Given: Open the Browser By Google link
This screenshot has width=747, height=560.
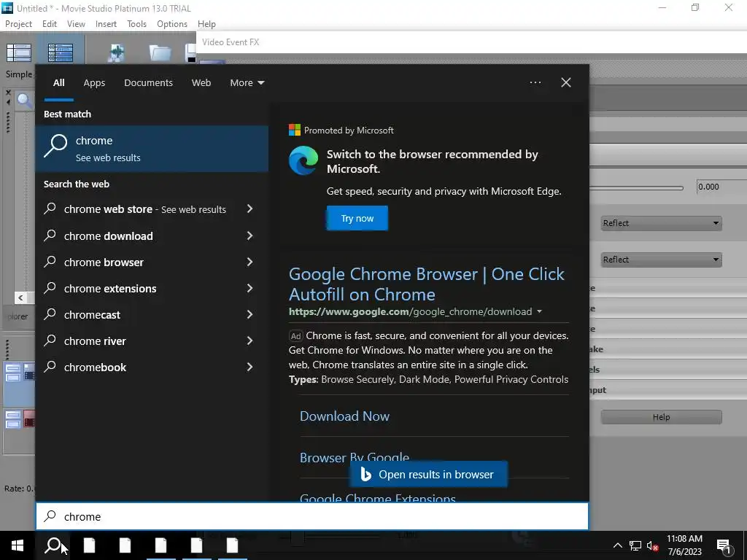Looking at the screenshot, I should click(355, 456).
